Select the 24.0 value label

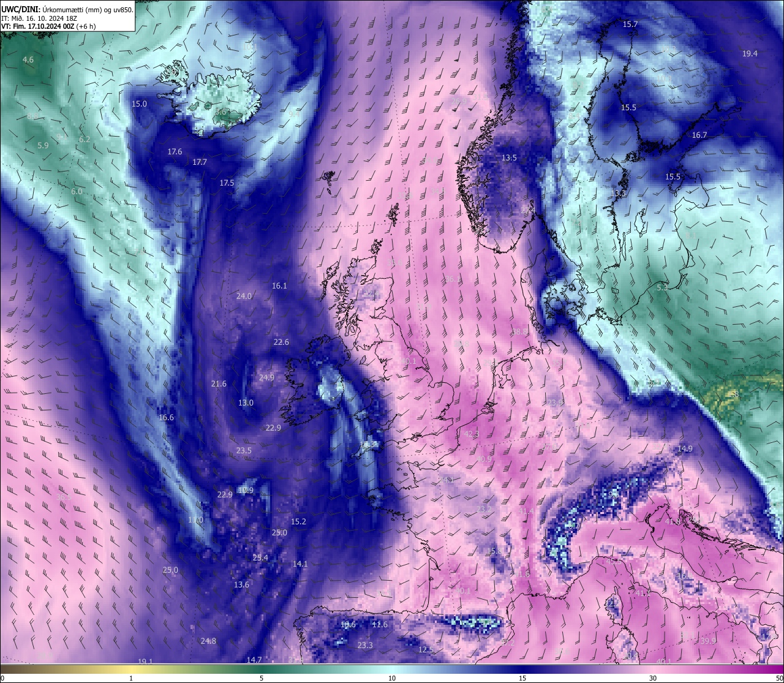point(244,296)
